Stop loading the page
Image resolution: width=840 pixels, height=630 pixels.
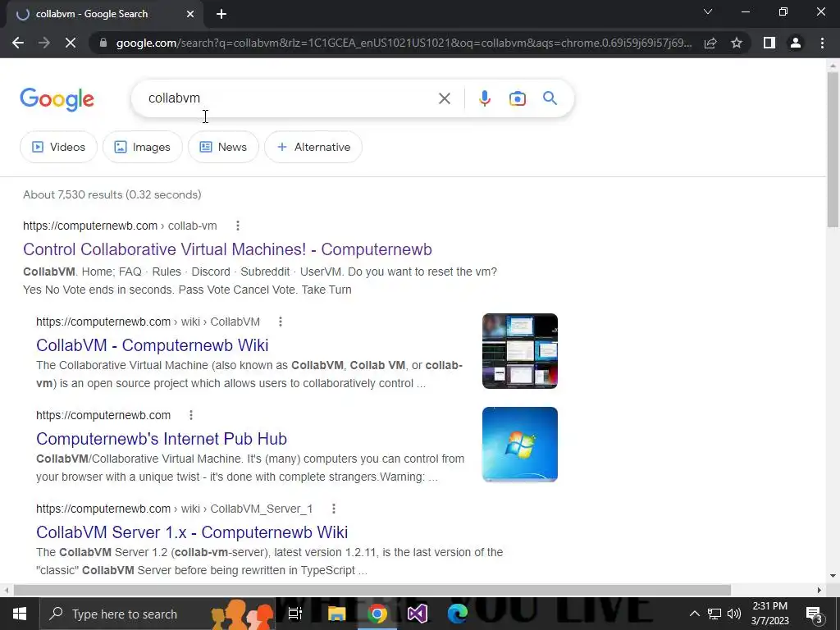tap(71, 43)
